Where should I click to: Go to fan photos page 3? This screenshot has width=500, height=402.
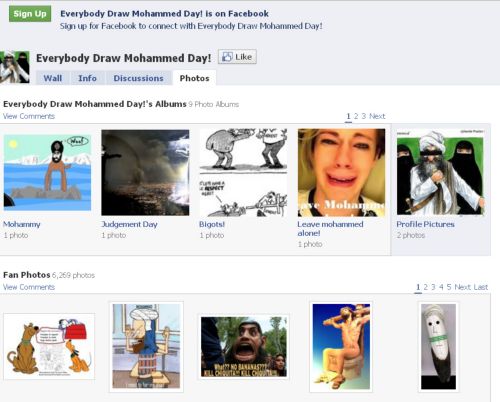tap(433, 287)
